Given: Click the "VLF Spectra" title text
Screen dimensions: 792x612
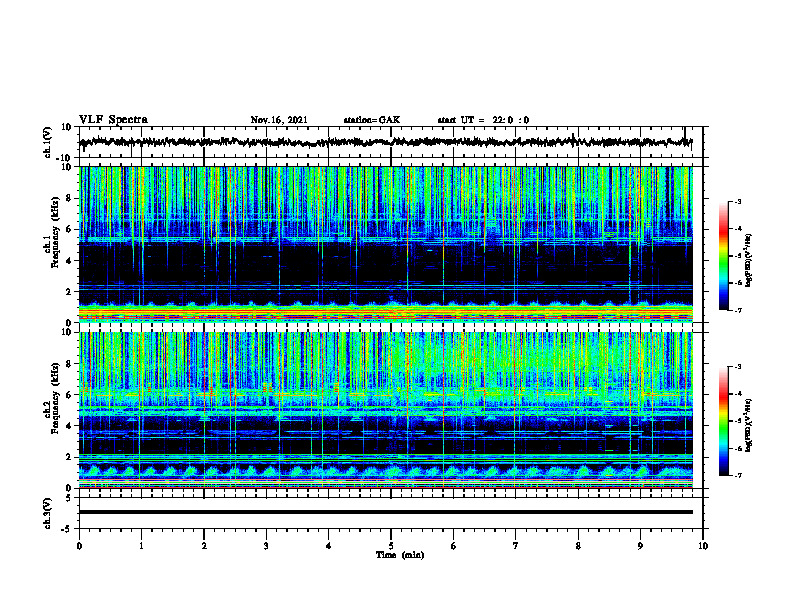Looking at the screenshot, I should coord(113,120).
